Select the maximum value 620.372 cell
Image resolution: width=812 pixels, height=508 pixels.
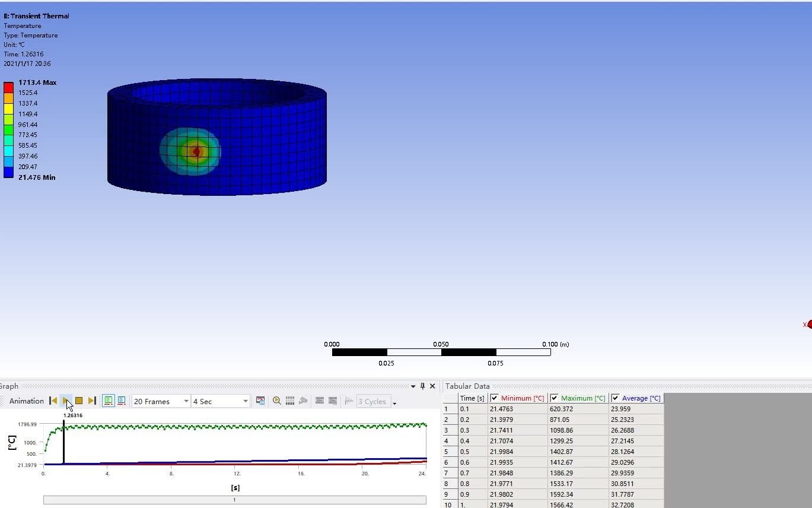578,409
